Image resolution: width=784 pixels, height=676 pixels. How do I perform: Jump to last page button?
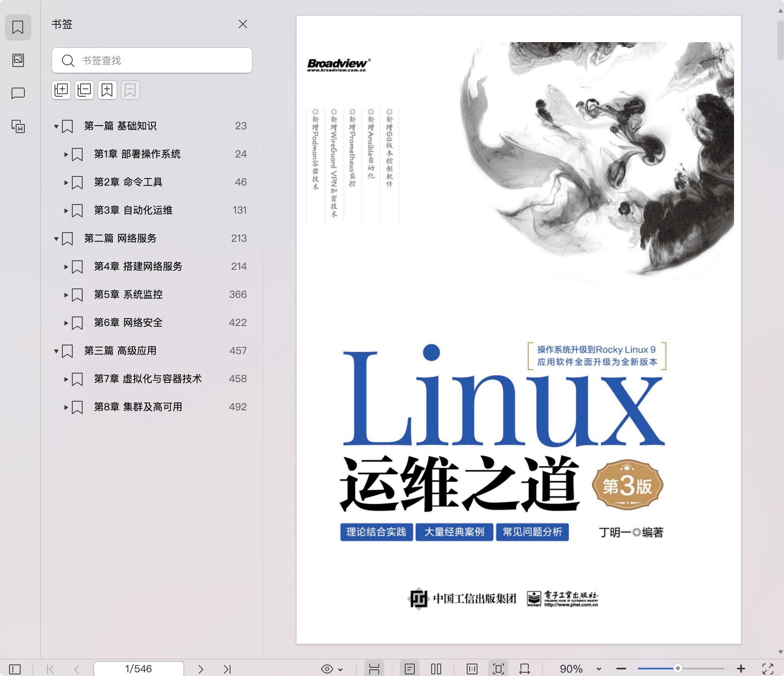227,669
